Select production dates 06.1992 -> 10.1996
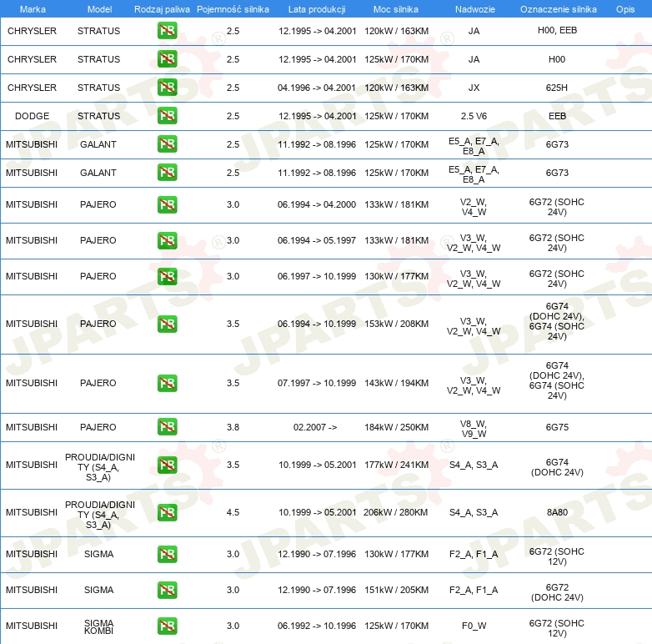The width and height of the screenshot is (652, 644). click(x=317, y=626)
